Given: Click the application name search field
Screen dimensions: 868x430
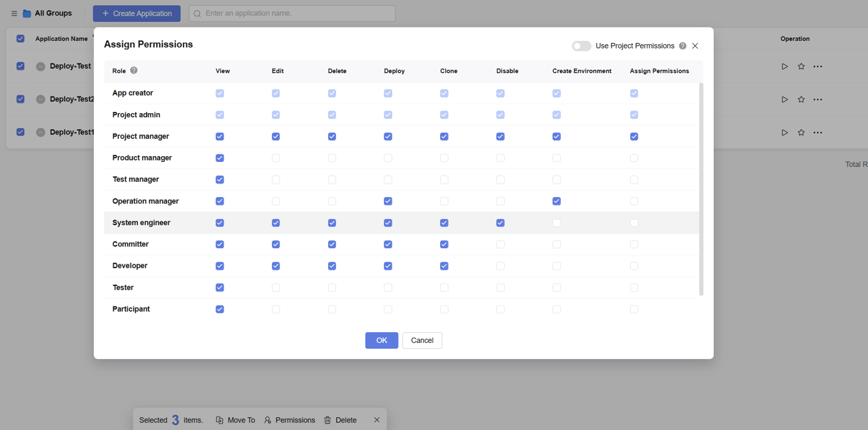Looking at the screenshot, I should [292, 13].
